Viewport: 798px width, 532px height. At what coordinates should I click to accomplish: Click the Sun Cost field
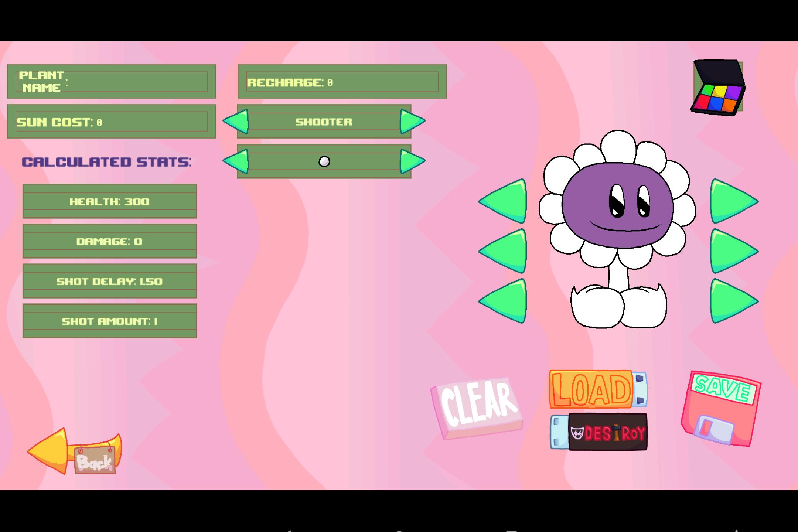pyautogui.click(x=112, y=122)
